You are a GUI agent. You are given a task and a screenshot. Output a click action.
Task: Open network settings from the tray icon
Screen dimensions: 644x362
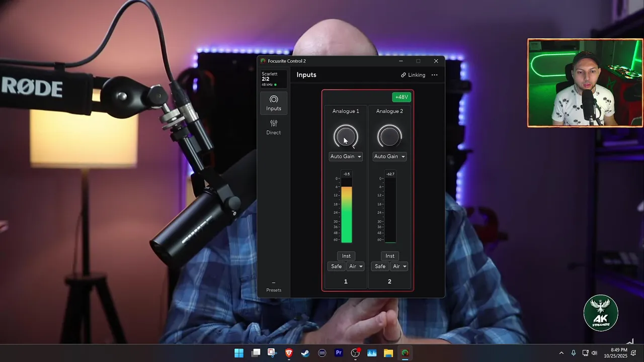click(x=585, y=353)
